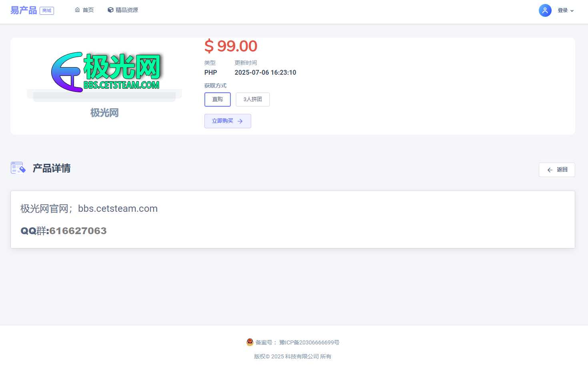588x370 pixels.
Task: Select the 产品详情 heading
Action: point(52,168)
